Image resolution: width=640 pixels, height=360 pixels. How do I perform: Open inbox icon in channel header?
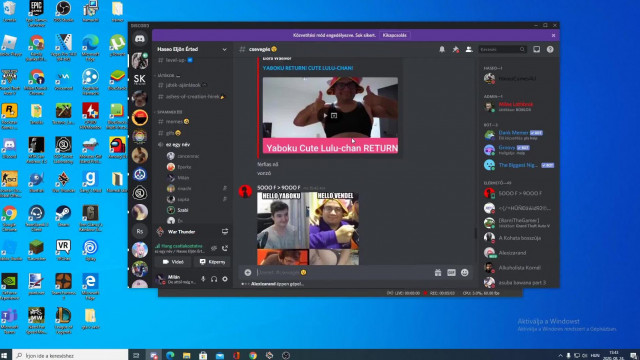(x=536, y=49)
